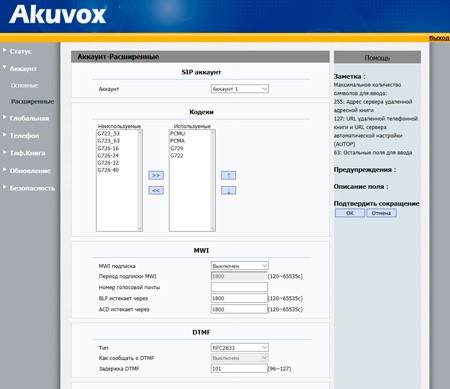Open the Аккаунт 1 dropdown
The image size is (450, 389).
pyautogui.click(x=240, y=89)
